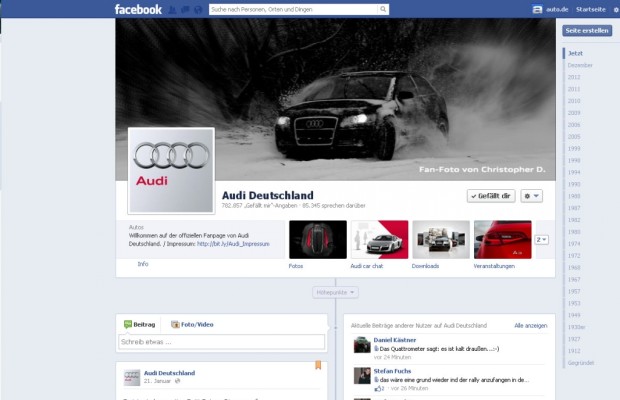Screen dimensions: 620x400
Task: Open friend requests icon in top bar
Action: [172, 9]
